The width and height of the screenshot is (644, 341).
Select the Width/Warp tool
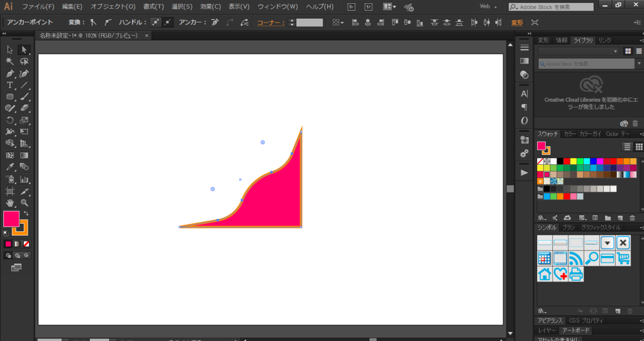10,132
